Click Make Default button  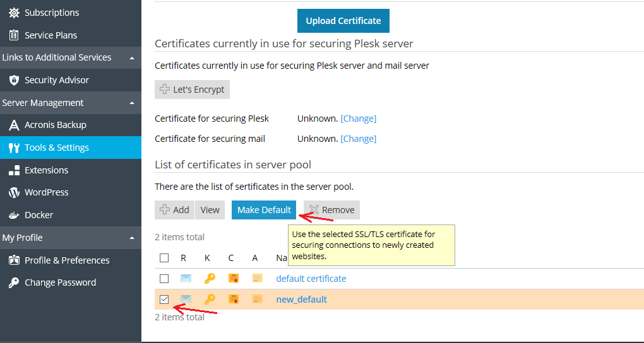point(264,210)
